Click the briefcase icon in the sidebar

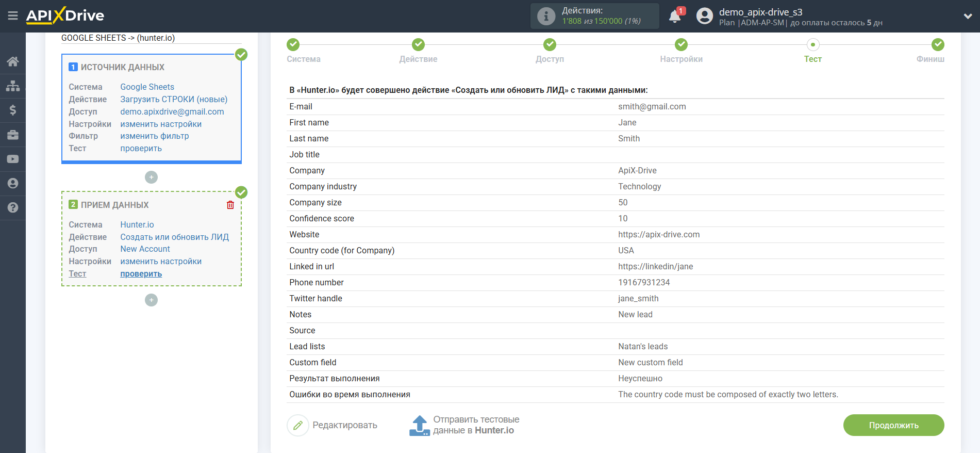pyautogui.click(x=13, y=135)
